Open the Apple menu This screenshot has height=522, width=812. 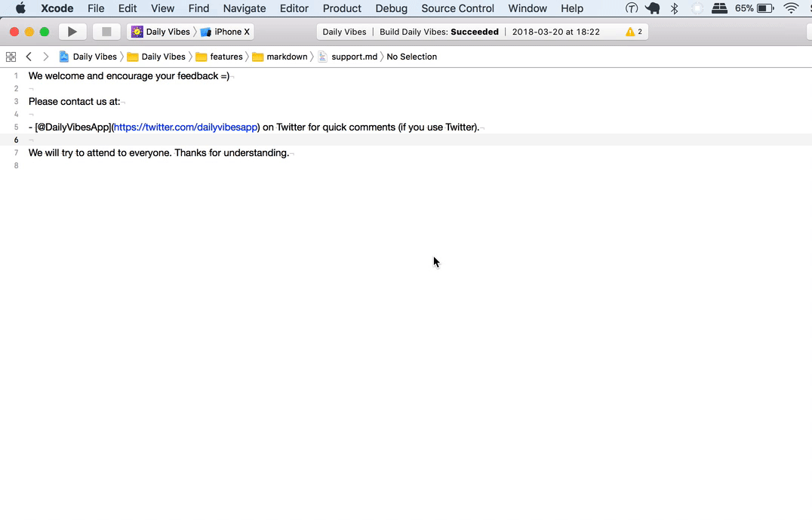(x=20, y=8)
